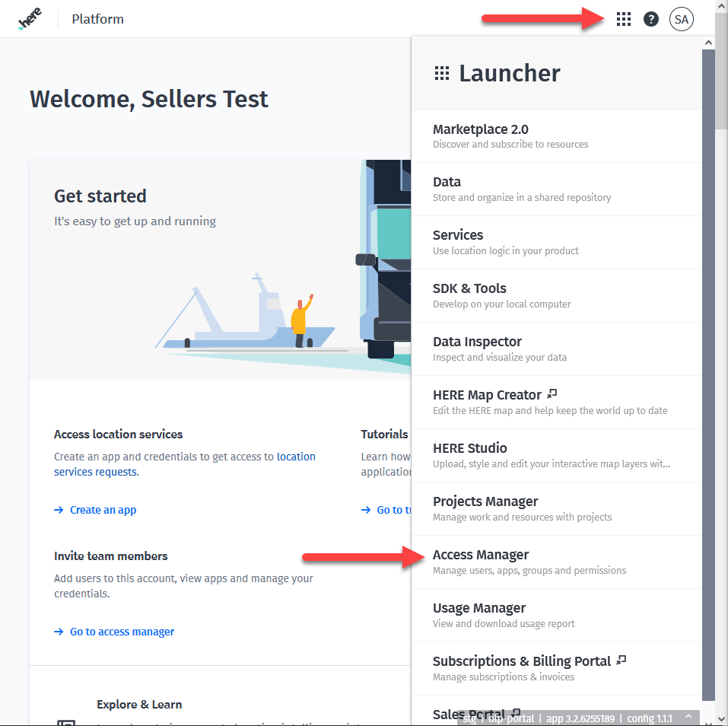Open the location services requests link
Viewport: 728px width, 726px height.
point(184,464)
